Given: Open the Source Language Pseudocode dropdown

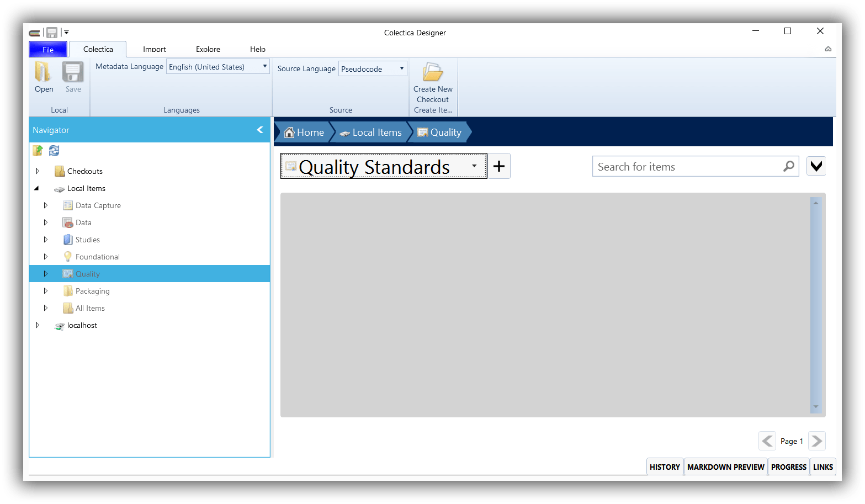Looking at the screenshot, I should 400,68.
